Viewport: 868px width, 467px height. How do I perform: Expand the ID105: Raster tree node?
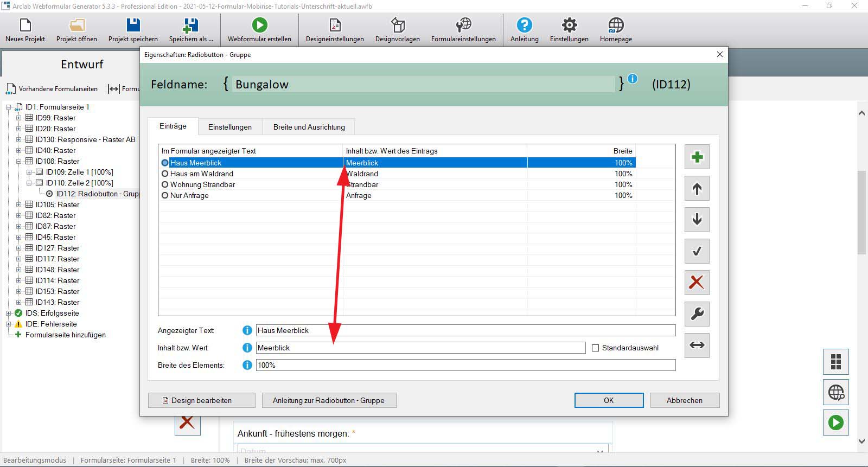pyautogui.click(x=19, y=204)
